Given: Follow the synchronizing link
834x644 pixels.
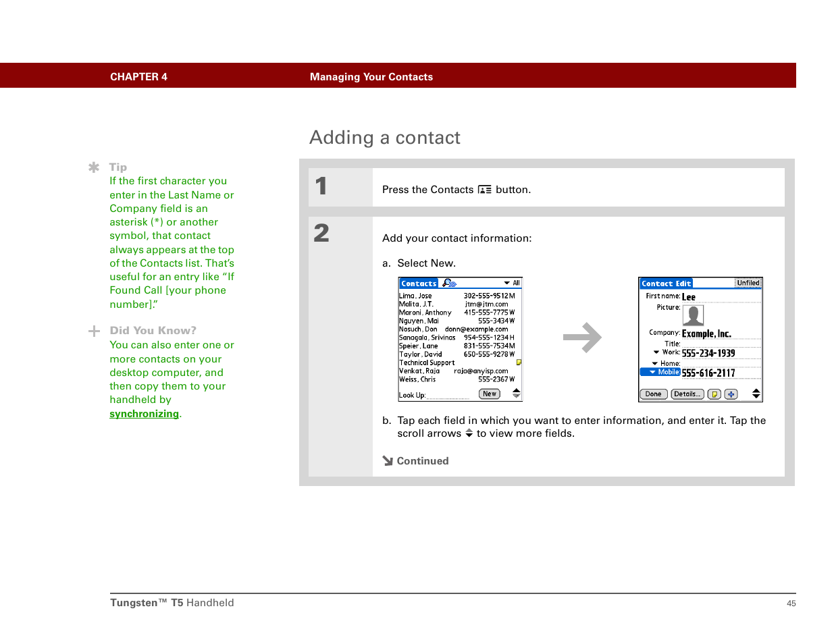Looking at the screenshot, I should click(145, 414).
